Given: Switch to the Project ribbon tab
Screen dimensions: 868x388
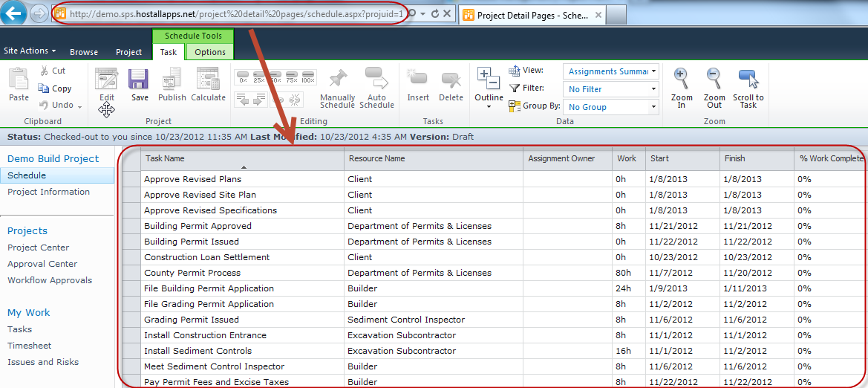Looking at the screenshot, I should click(x=128, y=52).
